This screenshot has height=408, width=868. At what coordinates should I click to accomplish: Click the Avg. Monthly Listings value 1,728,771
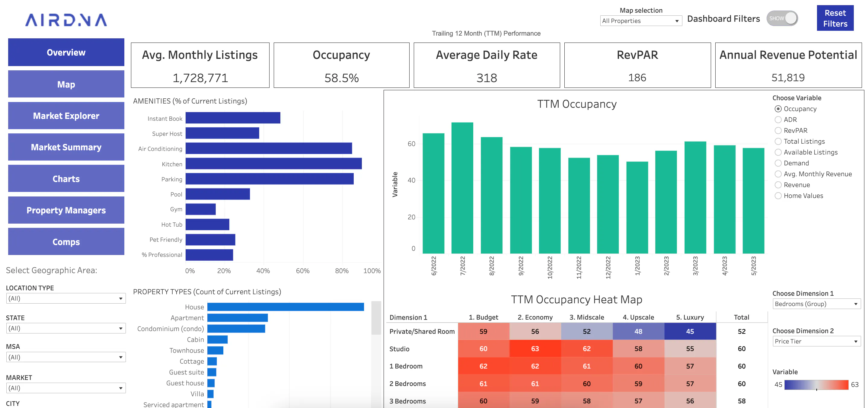(200, 78)
